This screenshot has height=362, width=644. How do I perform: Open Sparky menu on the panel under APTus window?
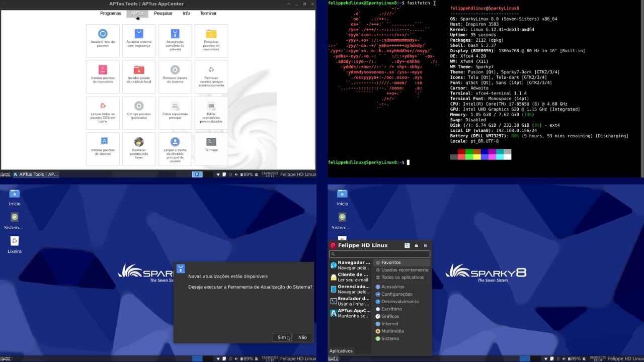point(6,174)
